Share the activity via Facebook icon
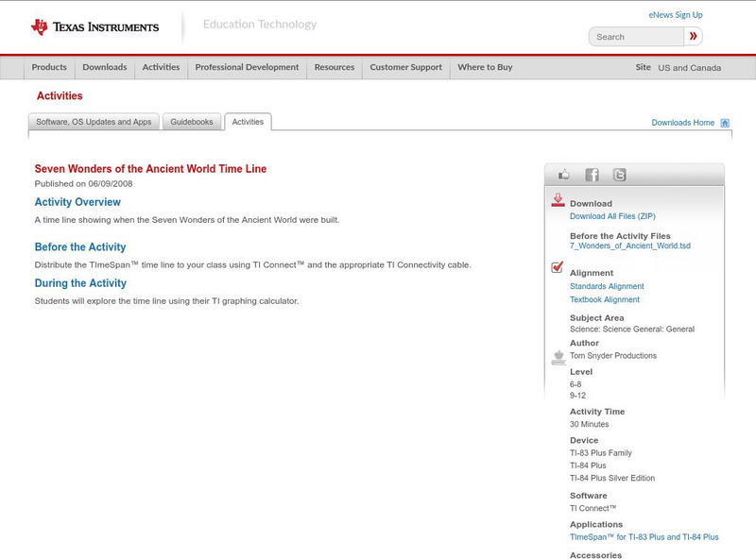Image resolution: width=756 pixels, height=559 pixels. point(592,175)
